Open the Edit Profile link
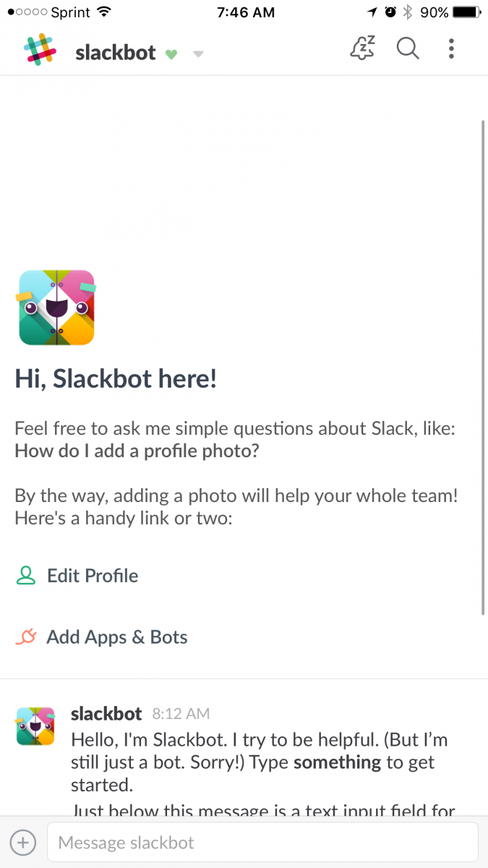488x868 pixels. pos(92,576)
